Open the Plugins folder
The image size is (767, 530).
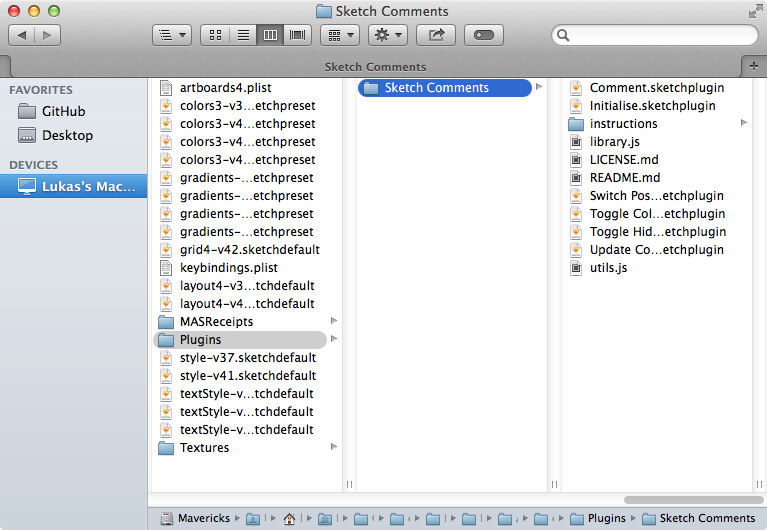click(240, 340)
